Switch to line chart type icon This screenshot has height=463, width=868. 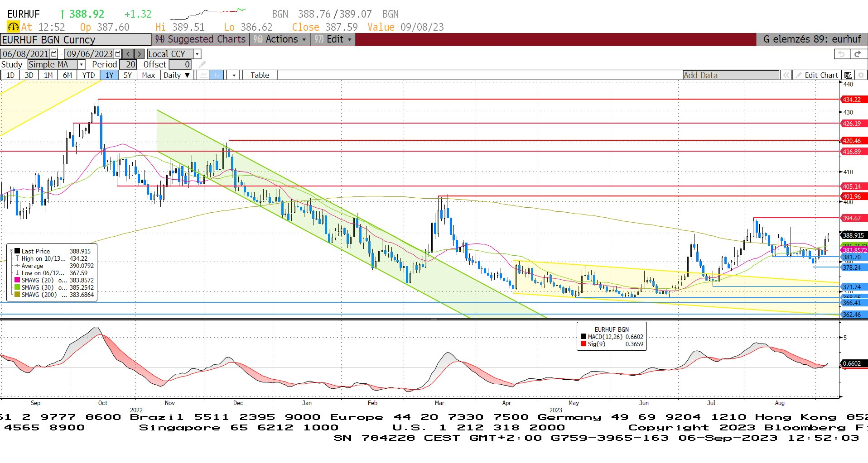pos(203,75)
